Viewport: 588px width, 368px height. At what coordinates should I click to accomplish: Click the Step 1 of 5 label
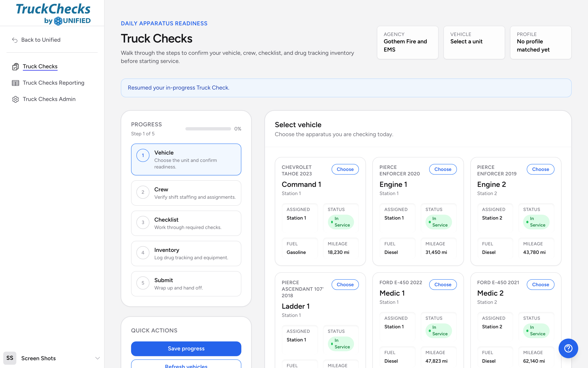coord(143,134)
